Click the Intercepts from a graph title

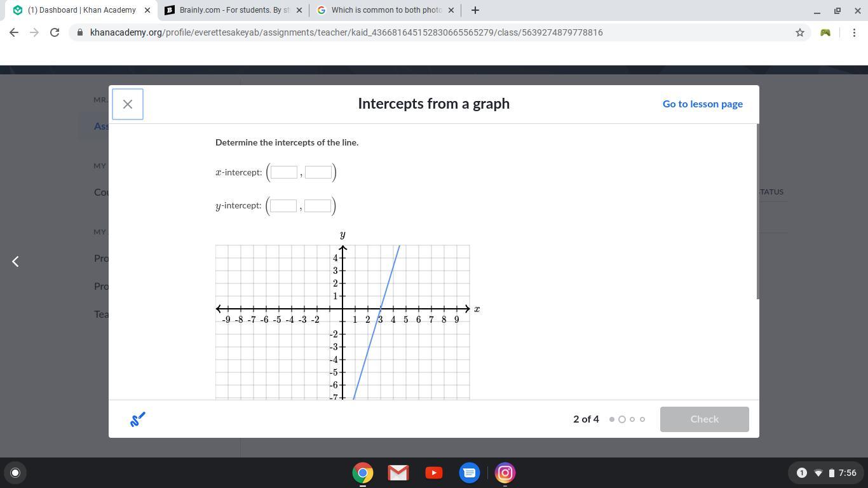[x=434, y=104]
